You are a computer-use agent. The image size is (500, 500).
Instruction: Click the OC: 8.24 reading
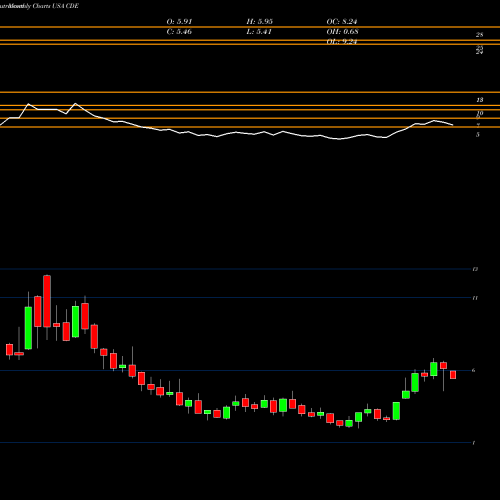point(342,22)
